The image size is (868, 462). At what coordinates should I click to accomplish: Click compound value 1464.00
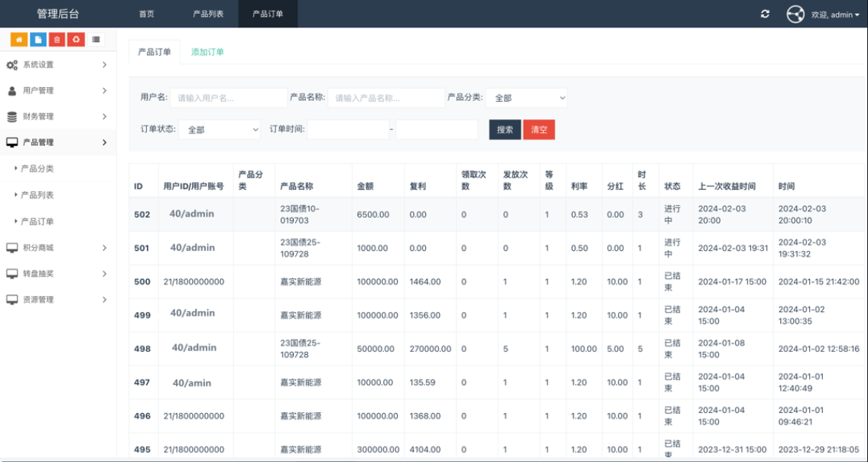coord(425,281)
